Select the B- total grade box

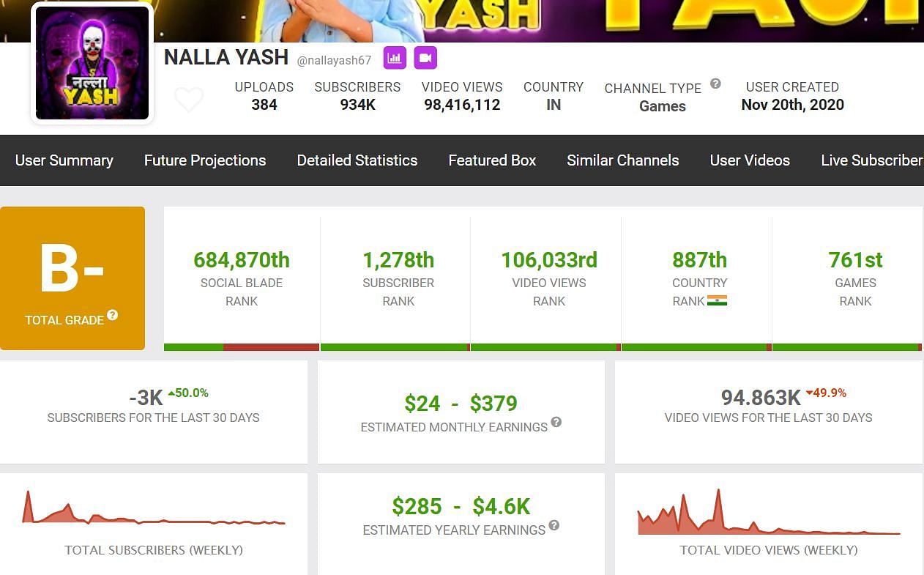[72, 278]
